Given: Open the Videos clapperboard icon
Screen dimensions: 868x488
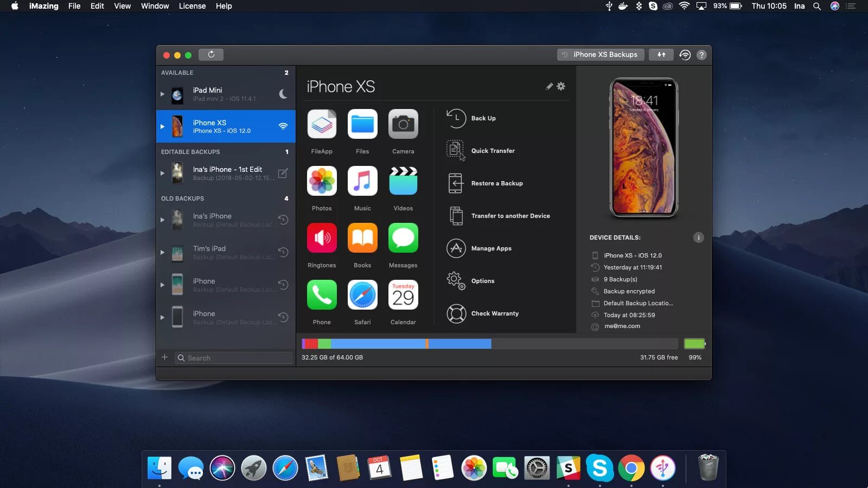Looking at the screenshot, I should pos(403,181).
